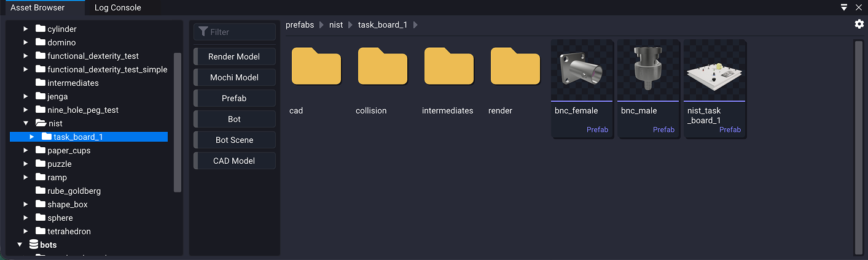This screenshot has height=260, width=868.
Task: Expand the functional_dexterity_test_simple node arrow
Action: click(26, 69)
